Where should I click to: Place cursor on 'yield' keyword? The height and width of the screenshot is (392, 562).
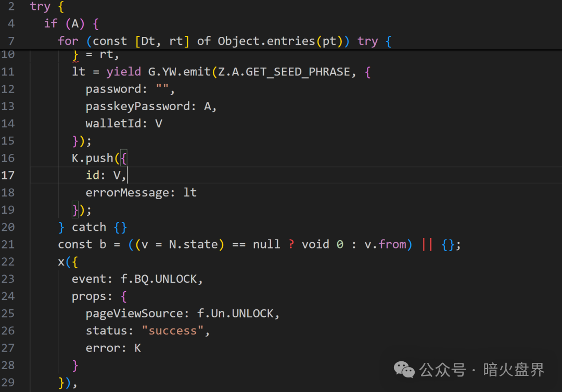(124, 72)
